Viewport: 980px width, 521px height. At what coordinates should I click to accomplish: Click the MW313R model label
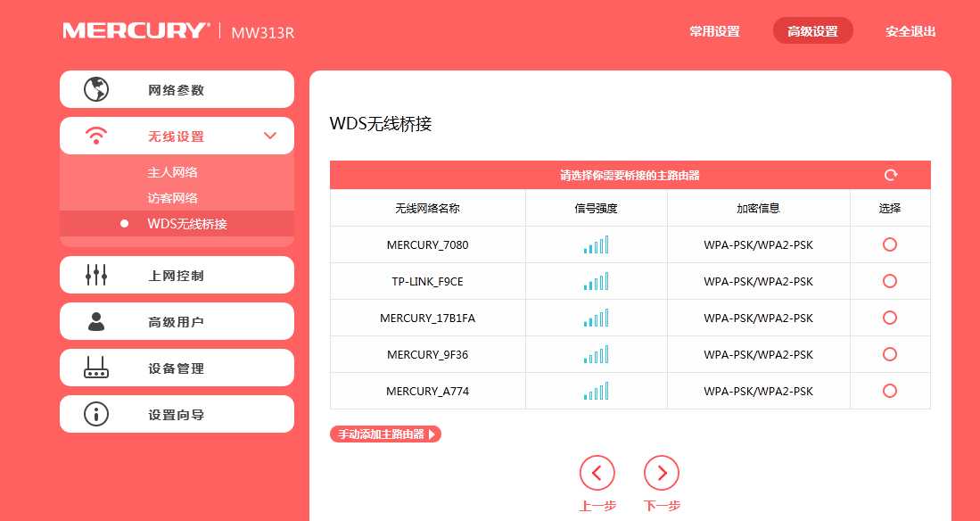point(262,32)
